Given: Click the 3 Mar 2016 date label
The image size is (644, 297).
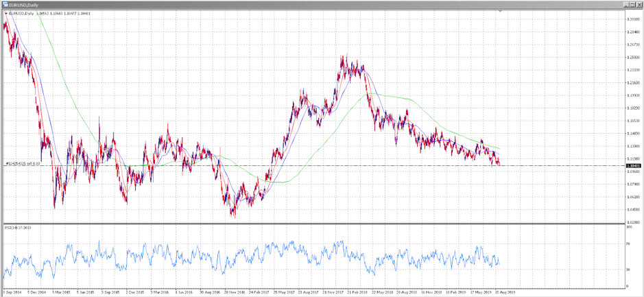Looking at the screenshot, I should click(x=159, y=294).
